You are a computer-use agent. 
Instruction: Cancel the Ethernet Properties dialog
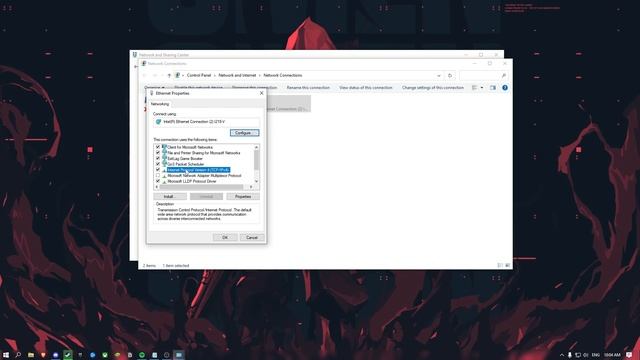tap(252, 238)
